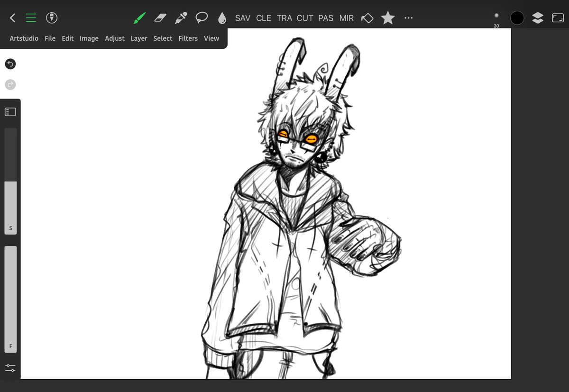
Task: Select the water drop Smudge tool
Action: [x=222, y=18]
